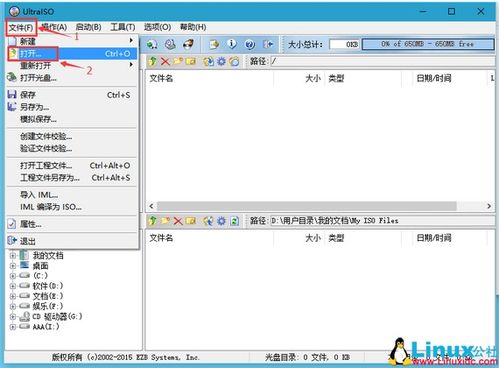
Task: Open the 工具(T) menu
Action: click(x=123, y=27)
